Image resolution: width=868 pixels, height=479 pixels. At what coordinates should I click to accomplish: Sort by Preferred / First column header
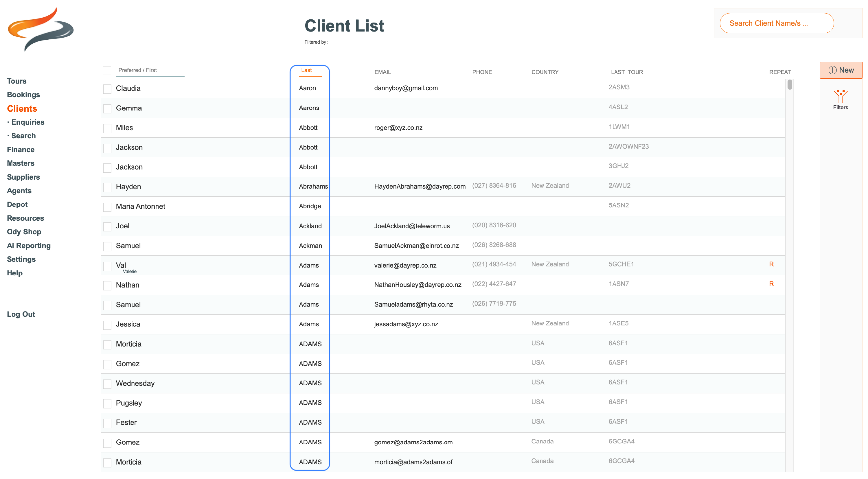click(137, 70)
